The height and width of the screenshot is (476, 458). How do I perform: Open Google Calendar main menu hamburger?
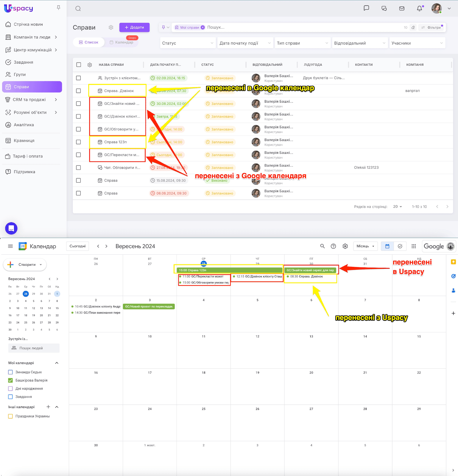tap(10, 246)
